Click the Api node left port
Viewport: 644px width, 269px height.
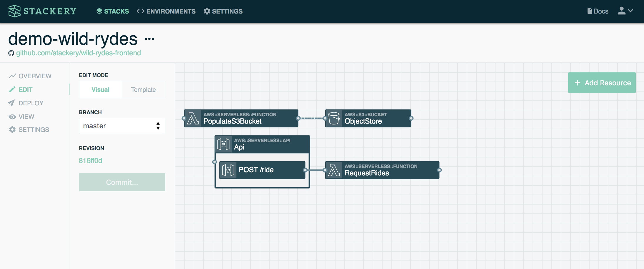point(215,162)
